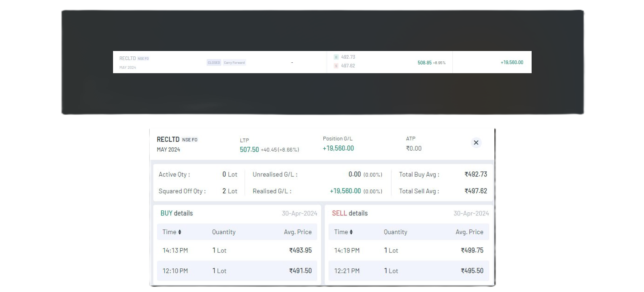Sort SELL details by Time arrows
Screen dimensions: 644x292
351,232
